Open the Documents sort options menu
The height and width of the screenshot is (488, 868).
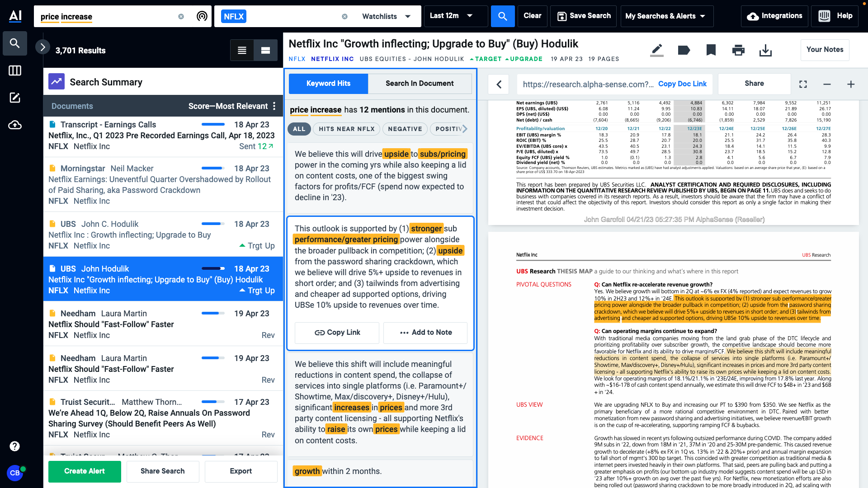[x=274, y=106]
